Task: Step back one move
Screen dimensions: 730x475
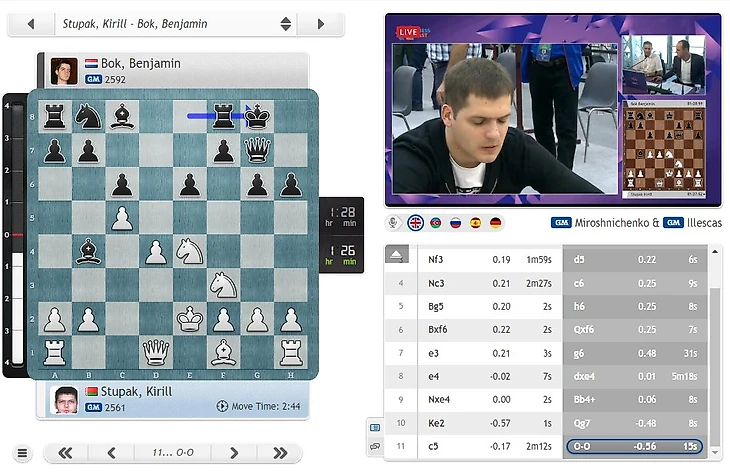Action: (x=111, y=453)
